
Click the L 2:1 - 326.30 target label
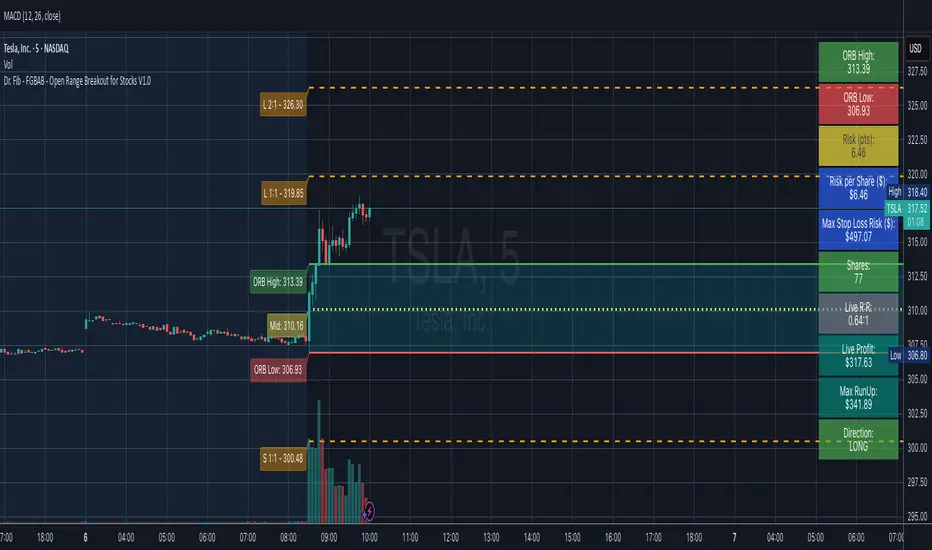[283, 105]
